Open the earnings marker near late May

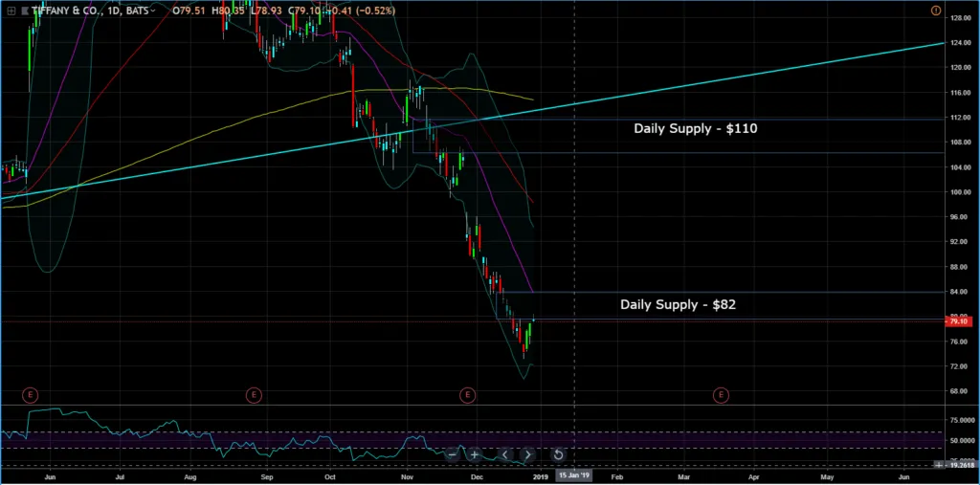[x=30, y=393]
